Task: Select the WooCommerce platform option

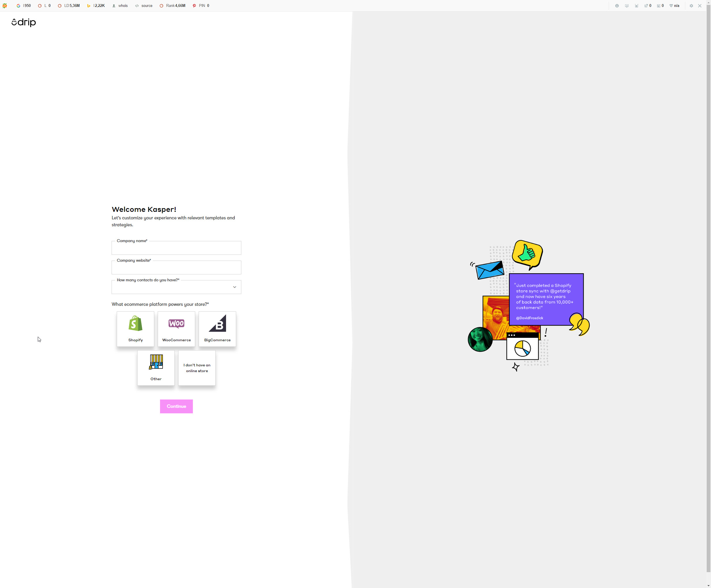Action: pos(176,329)
